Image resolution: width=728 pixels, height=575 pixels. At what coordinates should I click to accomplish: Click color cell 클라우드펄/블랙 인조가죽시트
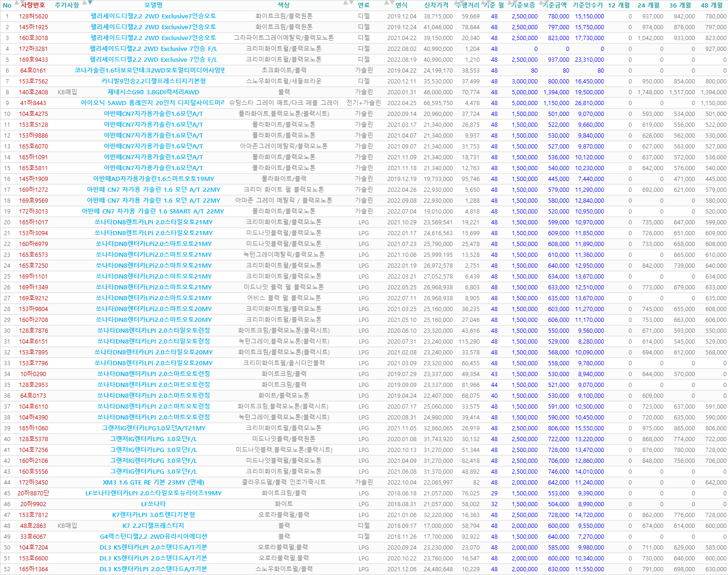coord(284,482)
